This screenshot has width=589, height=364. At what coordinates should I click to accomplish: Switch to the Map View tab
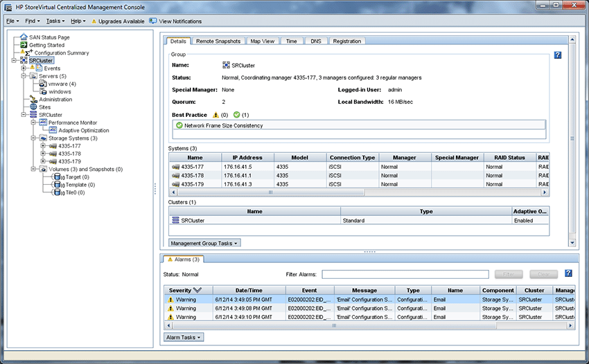(x=263, y=41)
